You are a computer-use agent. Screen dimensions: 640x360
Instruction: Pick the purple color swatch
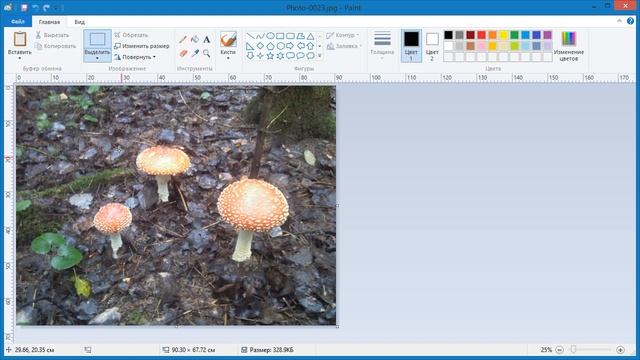coord(547,35)
